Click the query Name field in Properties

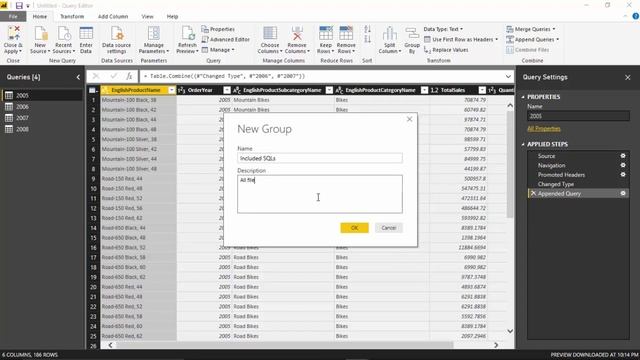coord(578,116)
